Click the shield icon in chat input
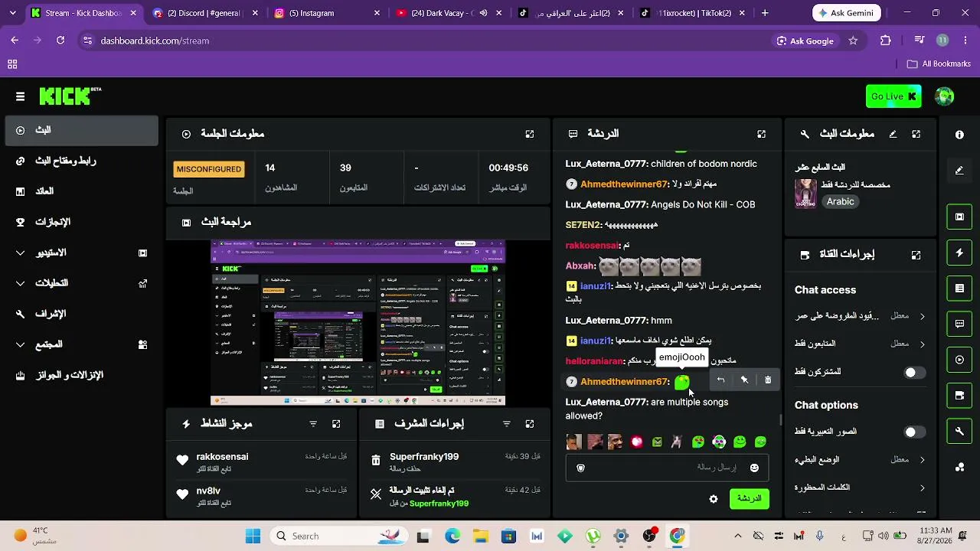Viewport: 980px width, 551px height. point(580,468)
